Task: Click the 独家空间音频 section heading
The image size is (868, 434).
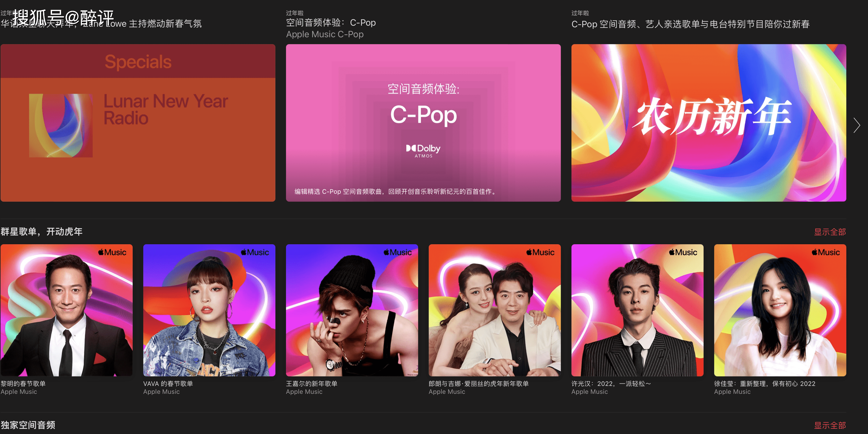Action: [28, 425]
